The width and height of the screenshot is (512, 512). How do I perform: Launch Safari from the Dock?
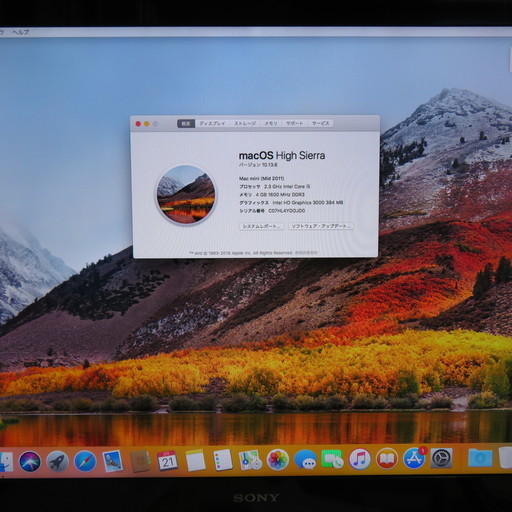pos(85,462)
